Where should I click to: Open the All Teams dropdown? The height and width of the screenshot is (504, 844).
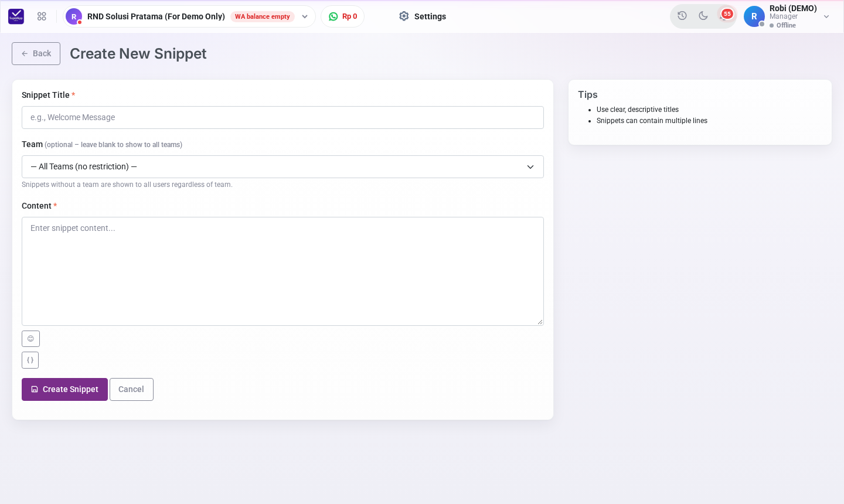coord(283,166)
